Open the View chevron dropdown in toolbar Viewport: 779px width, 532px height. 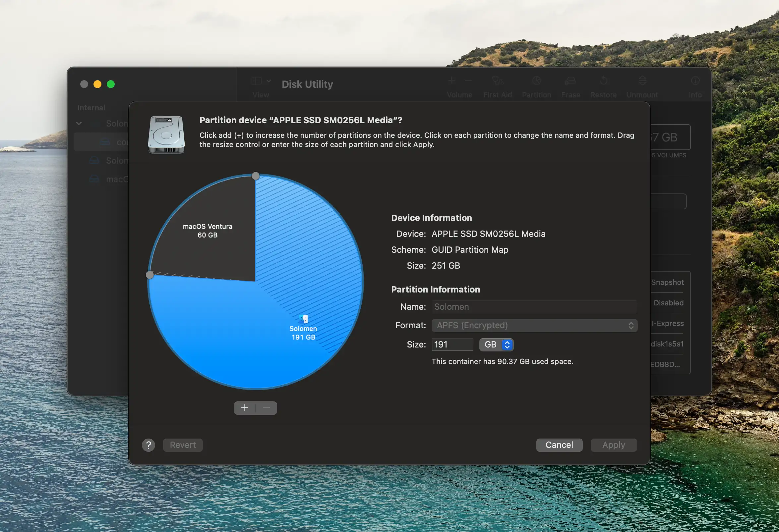tap(269, 81)
